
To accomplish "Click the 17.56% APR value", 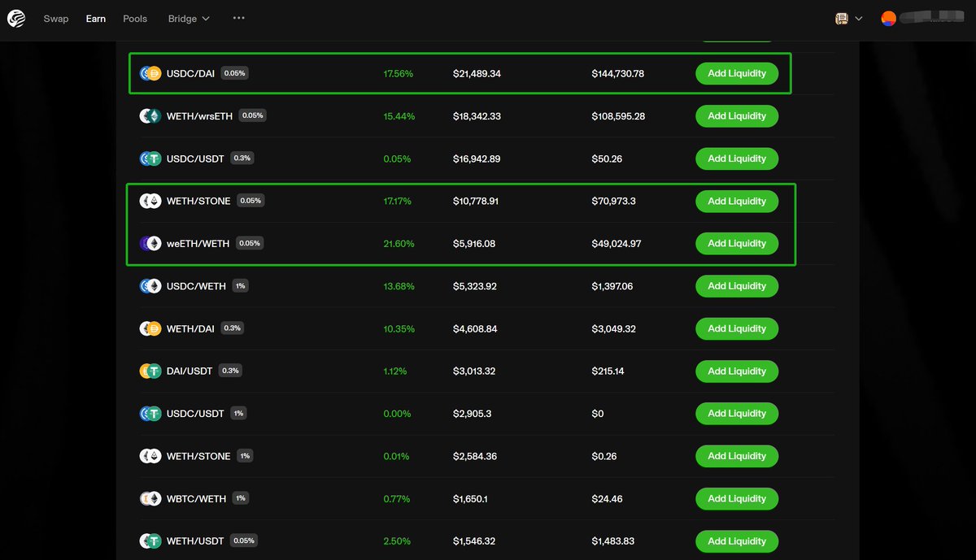I will tap(399, 74).
